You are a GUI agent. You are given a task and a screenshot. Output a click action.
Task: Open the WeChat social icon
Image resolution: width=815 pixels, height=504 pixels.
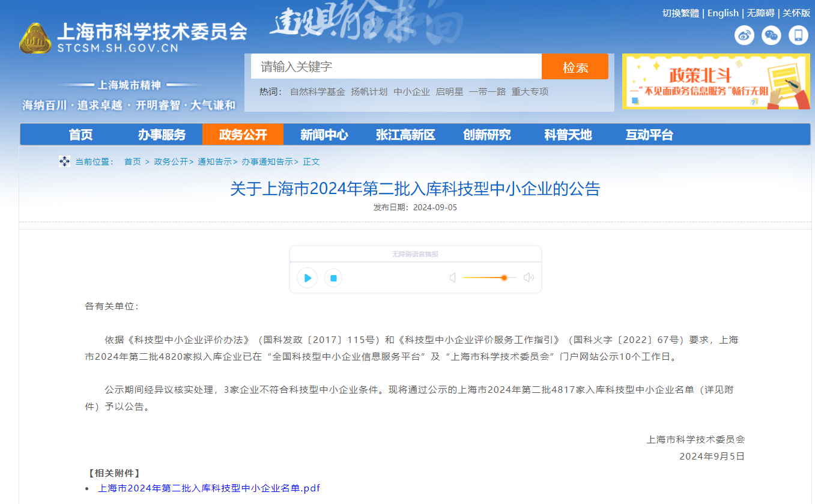(771, 35)
